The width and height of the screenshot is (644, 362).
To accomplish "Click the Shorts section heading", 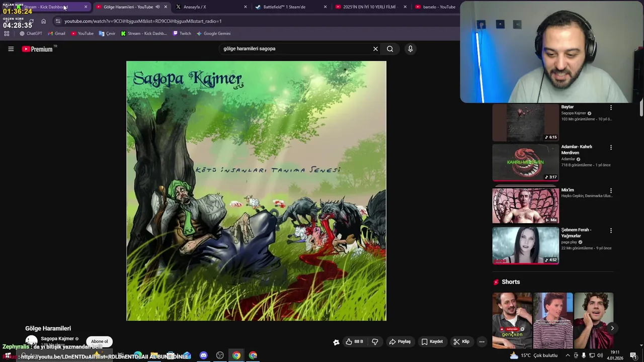I will 511,282.
